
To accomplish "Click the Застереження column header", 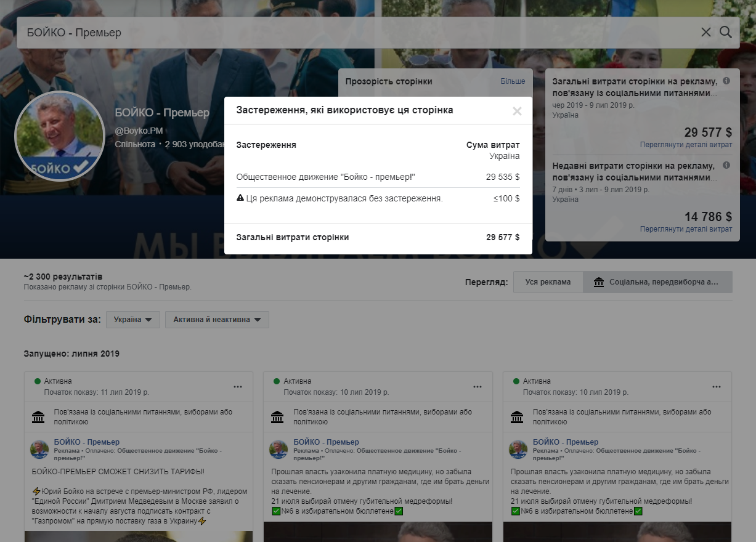I will (266, 145).
